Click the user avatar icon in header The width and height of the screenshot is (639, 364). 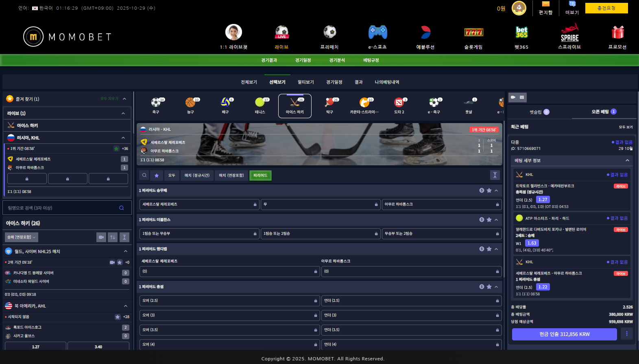pos(519,8)
